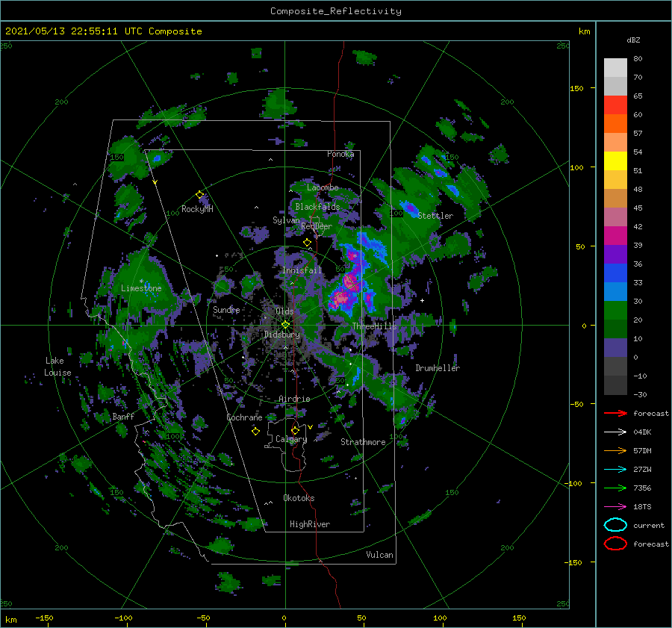Select the yellow diamond marker below RedDeer
This screenshot has height=628, width=672.
[307, 243]
